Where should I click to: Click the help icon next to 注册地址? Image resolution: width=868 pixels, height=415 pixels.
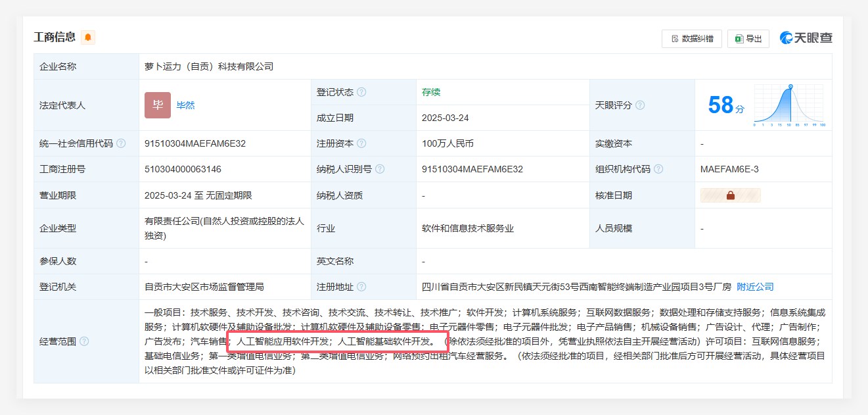361,287
